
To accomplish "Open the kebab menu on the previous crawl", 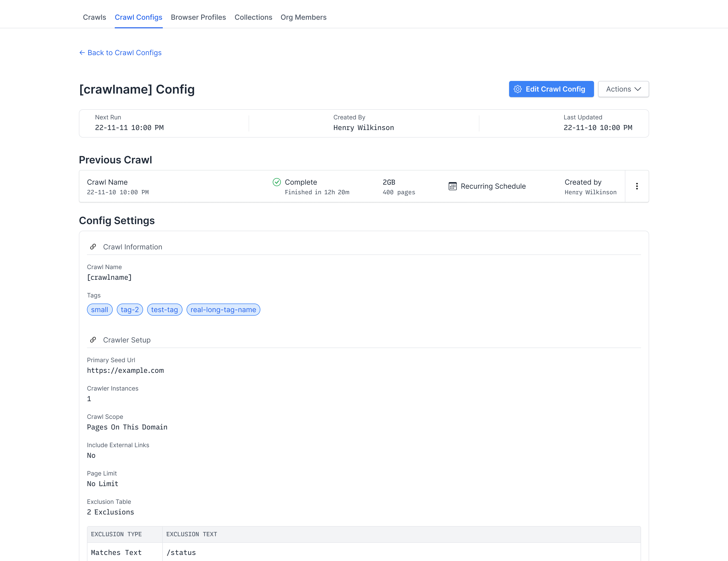I will [x=637, y=186].
